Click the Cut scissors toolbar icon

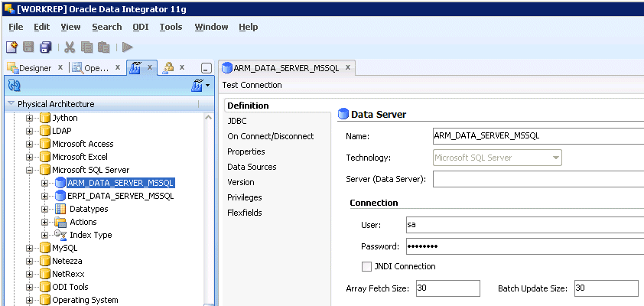point(70,47)
